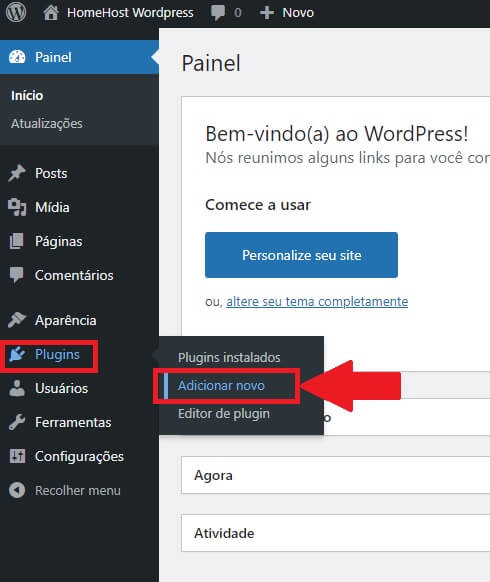Open the Páginas menu
Screen dimensions: 490x582
79,241
